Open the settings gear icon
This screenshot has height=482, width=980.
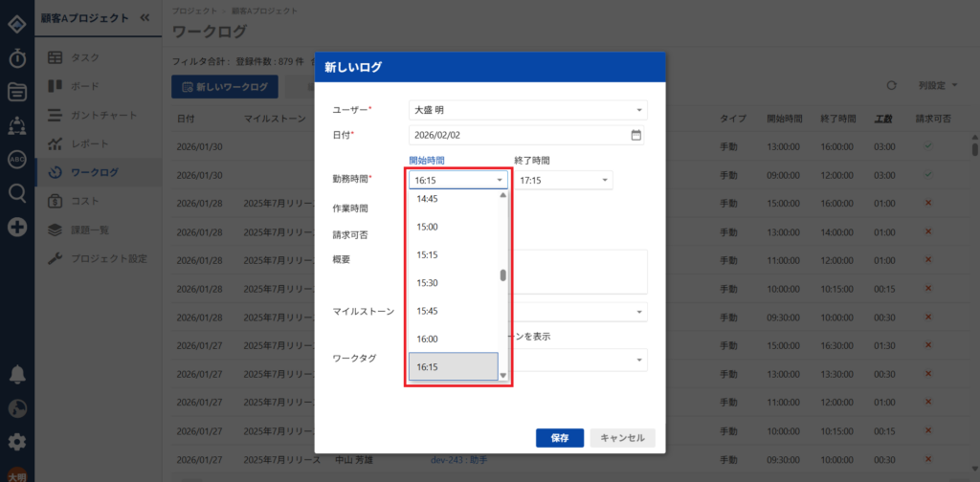[16, 441]
